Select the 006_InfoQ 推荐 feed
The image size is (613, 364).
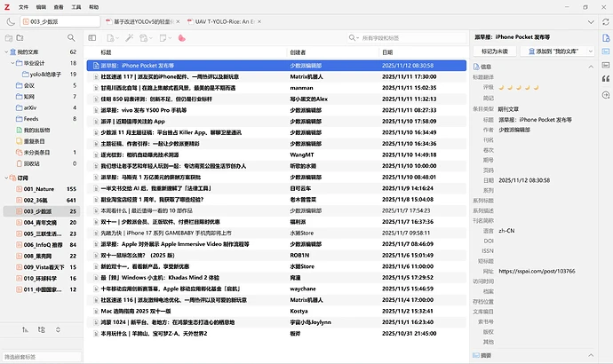pos(42,245)
